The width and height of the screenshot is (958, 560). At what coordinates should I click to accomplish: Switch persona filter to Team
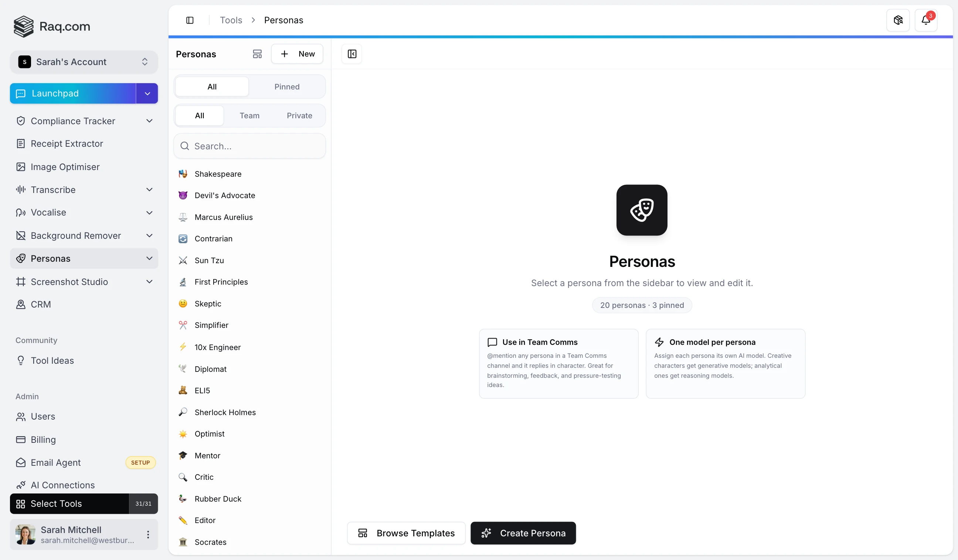(250, 116)
